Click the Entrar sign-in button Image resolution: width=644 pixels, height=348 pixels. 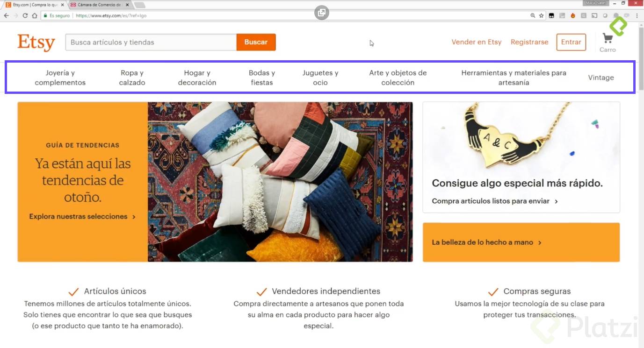coord(571,42)
